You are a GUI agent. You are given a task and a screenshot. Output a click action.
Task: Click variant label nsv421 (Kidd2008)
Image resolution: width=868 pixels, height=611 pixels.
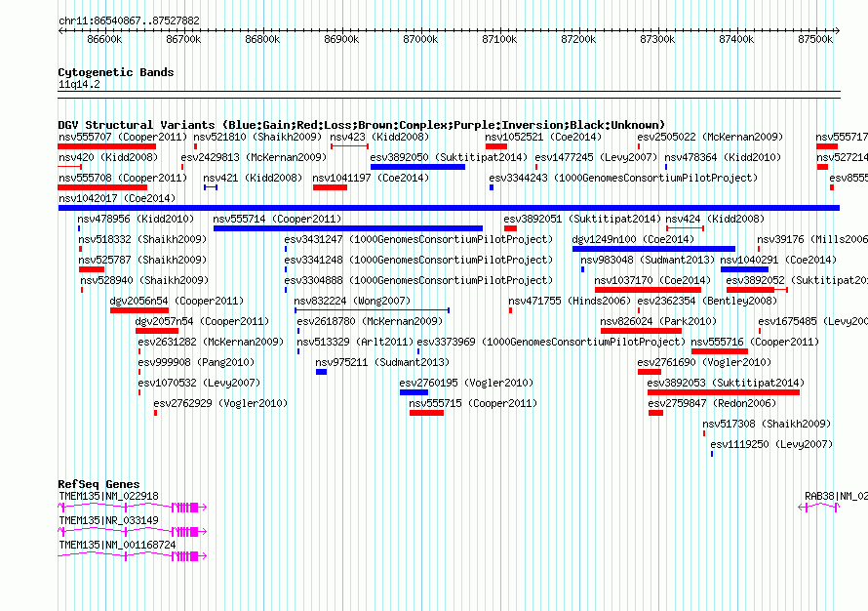(x=253, y=178)
